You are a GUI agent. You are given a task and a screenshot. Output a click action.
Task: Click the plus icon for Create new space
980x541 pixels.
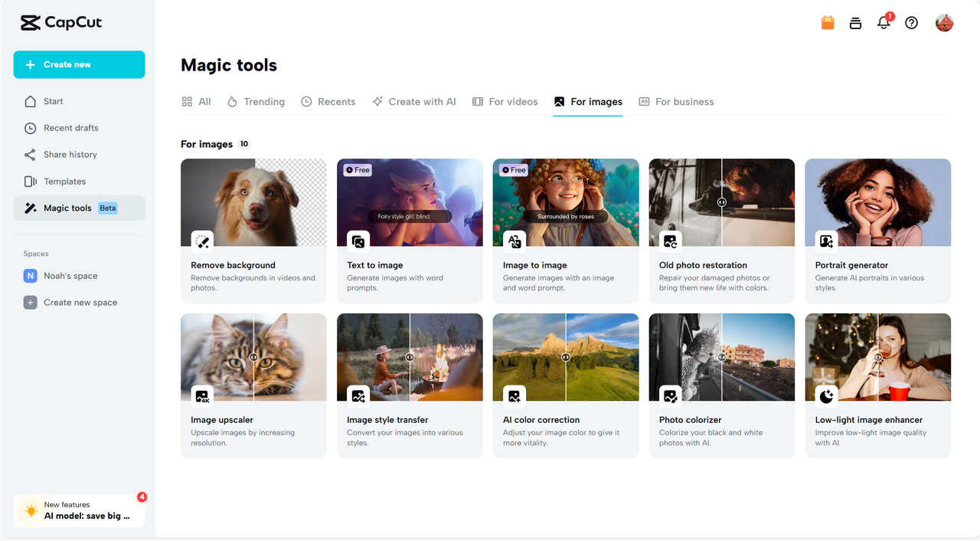pos(30,303)
